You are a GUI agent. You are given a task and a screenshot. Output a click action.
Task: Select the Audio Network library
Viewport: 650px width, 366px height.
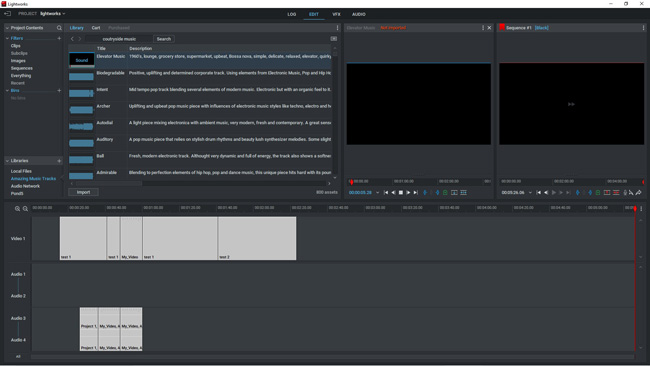(25, 186)
